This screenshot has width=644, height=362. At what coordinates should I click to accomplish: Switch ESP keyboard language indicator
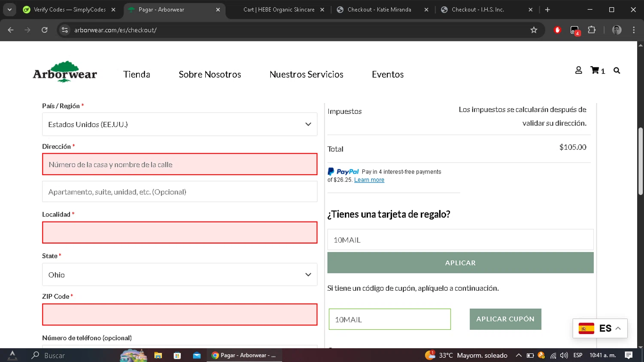pyautogui.click(x=578, y=355)
